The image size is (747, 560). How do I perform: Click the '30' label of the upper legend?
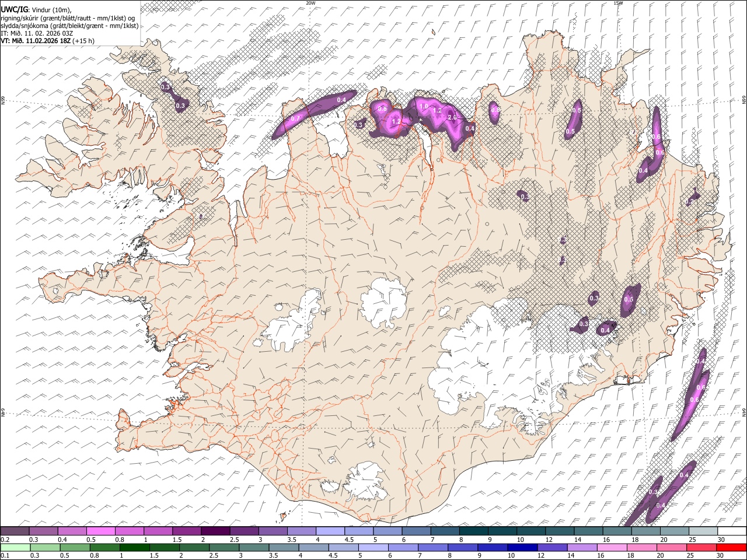tap(721, 540)
